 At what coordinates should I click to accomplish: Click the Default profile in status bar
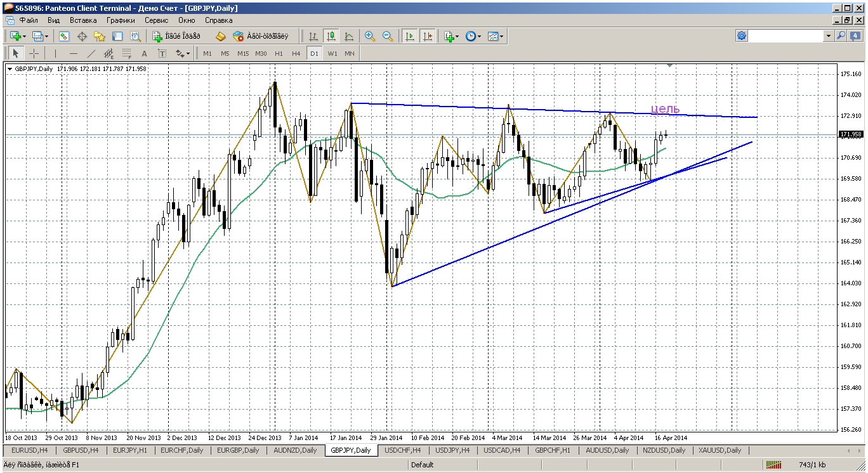coord(422,465)
